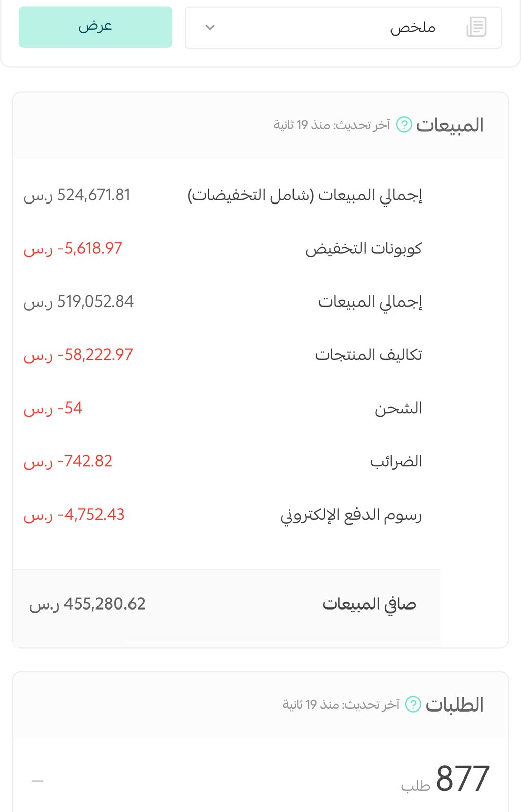Click the dropdown chevron arrow beside ملخص
Screen dimensions: 521x812
(x=210, y=28)
